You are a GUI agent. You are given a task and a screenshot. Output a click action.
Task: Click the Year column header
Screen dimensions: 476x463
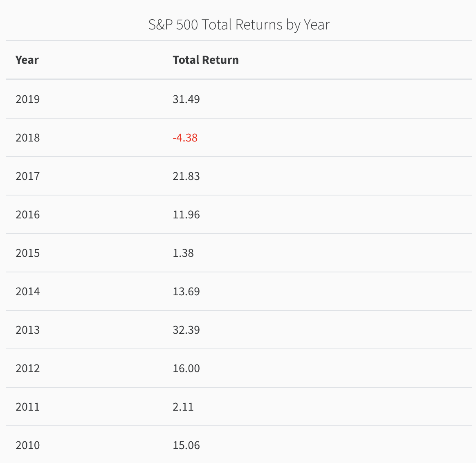click(x=27, y=60)
